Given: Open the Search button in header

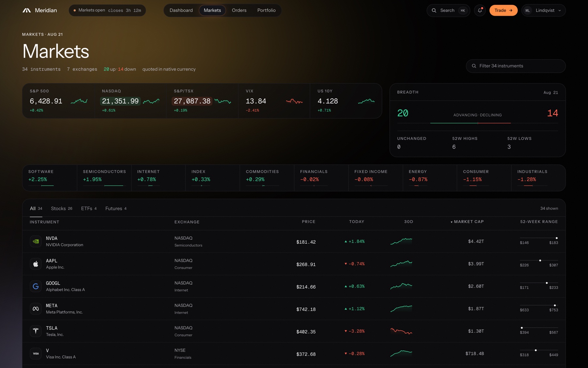Looking at the screenshot, I should [448, 10].
